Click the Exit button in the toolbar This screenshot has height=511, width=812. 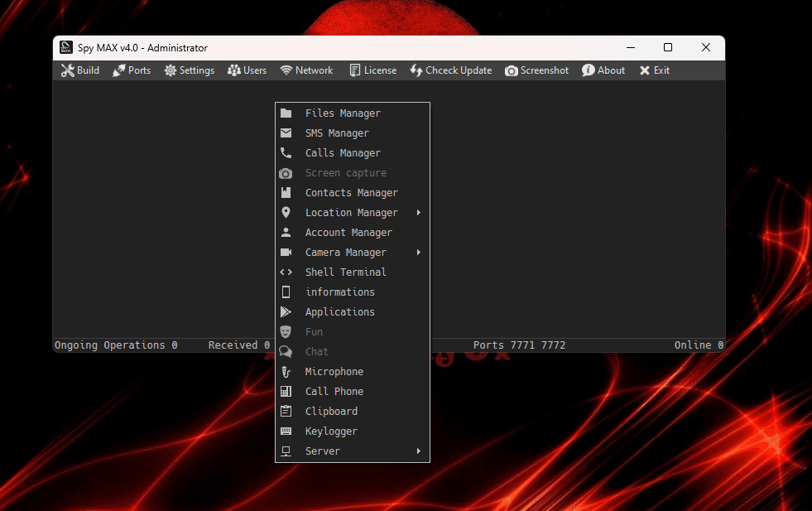point(654,70)
